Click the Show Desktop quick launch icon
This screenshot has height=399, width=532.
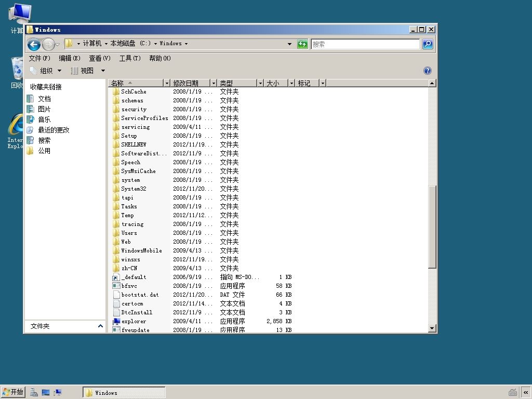click(46, 393)
